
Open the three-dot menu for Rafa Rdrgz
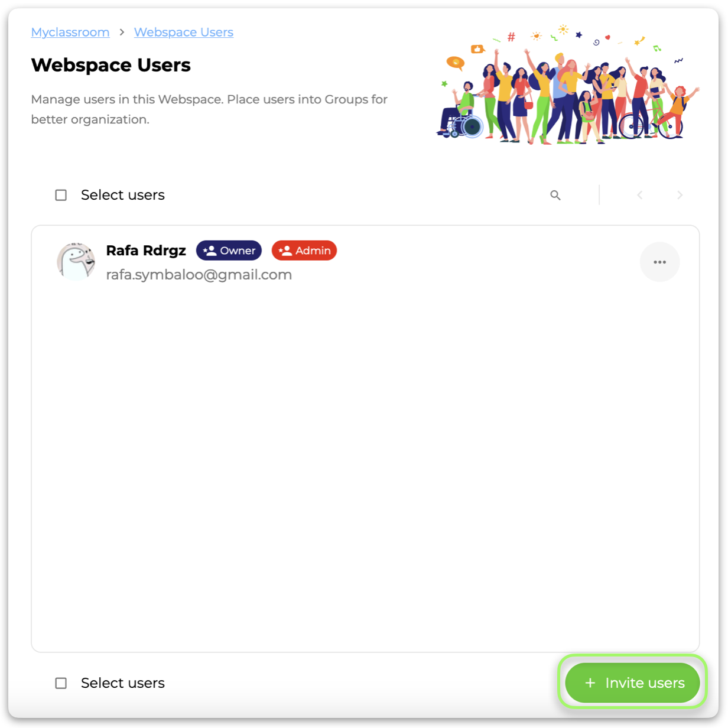click(x=659, y=262)
